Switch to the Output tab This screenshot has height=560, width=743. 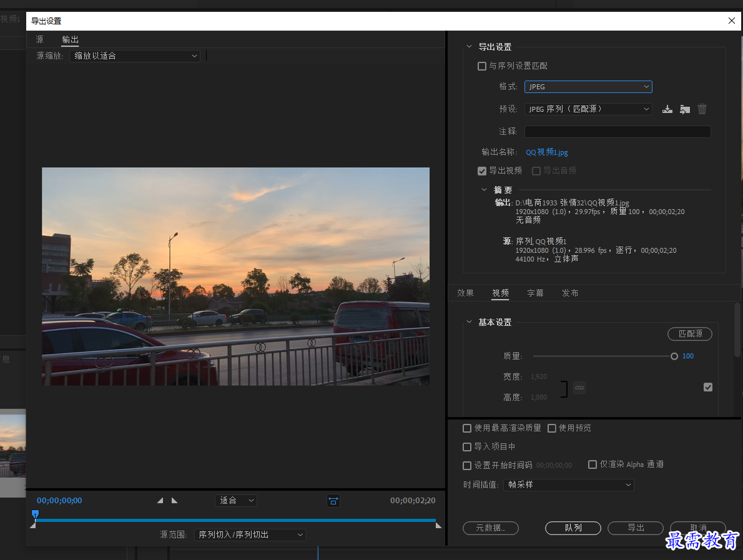coord(70,40)
